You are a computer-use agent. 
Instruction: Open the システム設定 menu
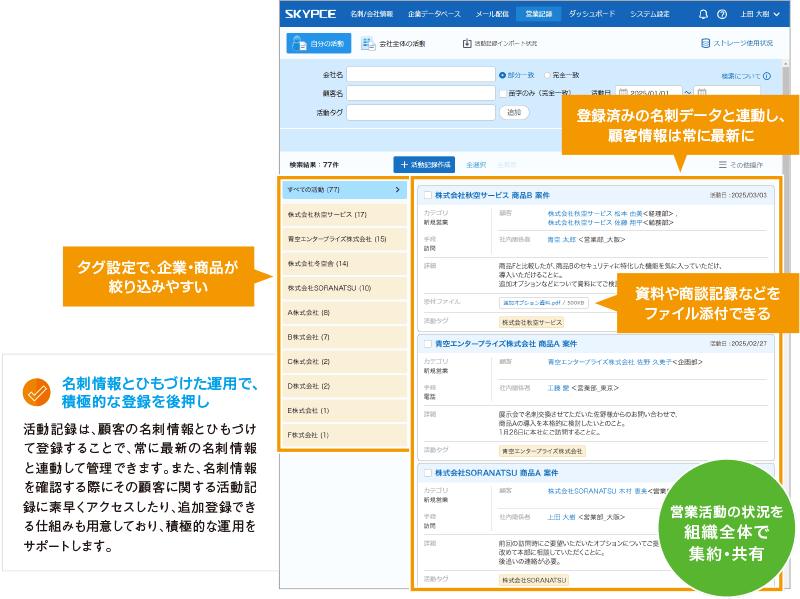[649, 14]
